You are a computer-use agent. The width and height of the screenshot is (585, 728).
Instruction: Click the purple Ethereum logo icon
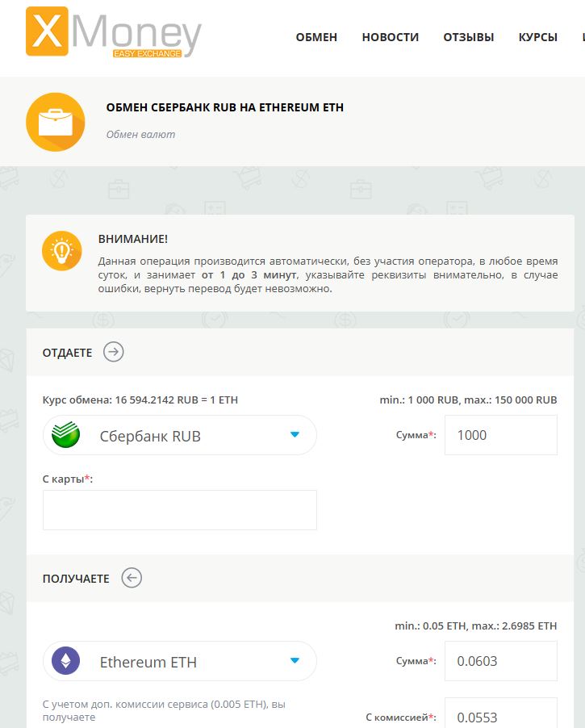click(x=66, y=662)
